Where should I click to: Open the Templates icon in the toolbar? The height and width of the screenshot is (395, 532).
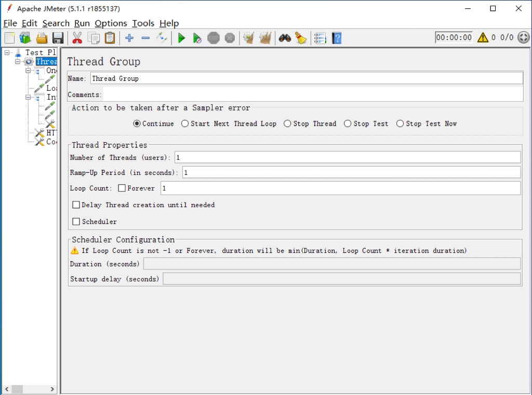click(x=25, y=38)
